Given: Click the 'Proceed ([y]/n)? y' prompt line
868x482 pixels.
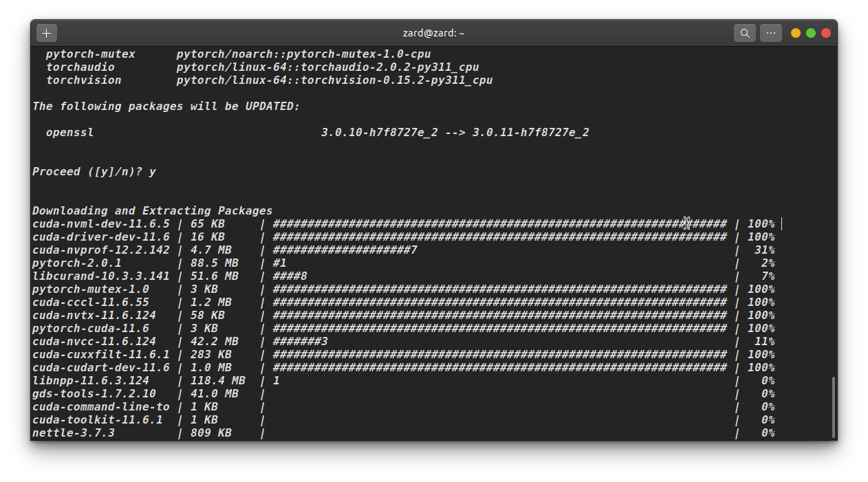Looking at the screenshot, I should (94, 172).
